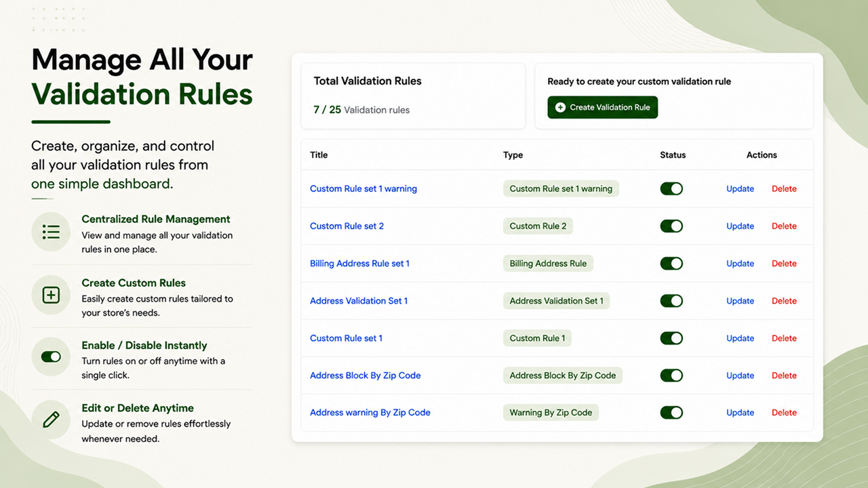Open the Billing Address Rule set 1 title
The height and width of the screenshot is (488, 868).
[359, 263]
